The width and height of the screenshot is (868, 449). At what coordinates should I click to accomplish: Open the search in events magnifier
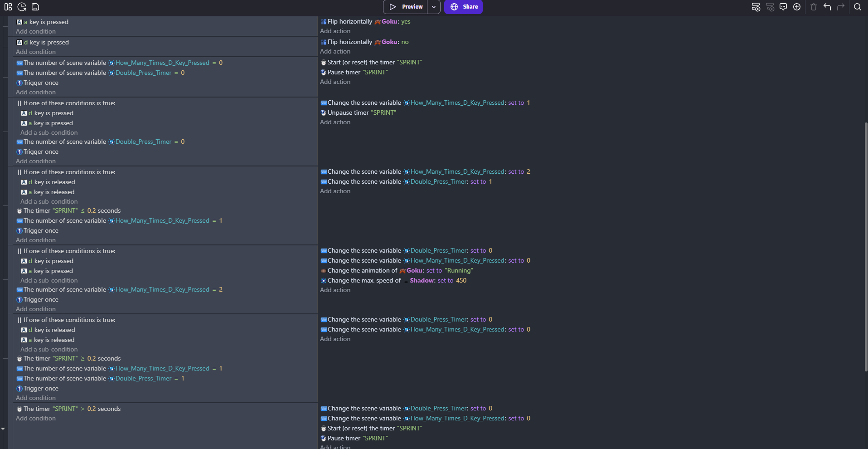[x=858, y=7]
